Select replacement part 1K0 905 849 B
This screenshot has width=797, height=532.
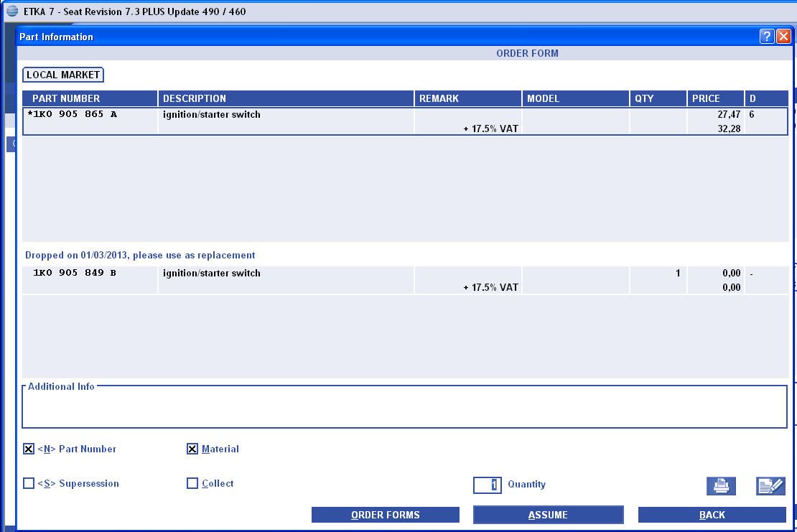75,273
